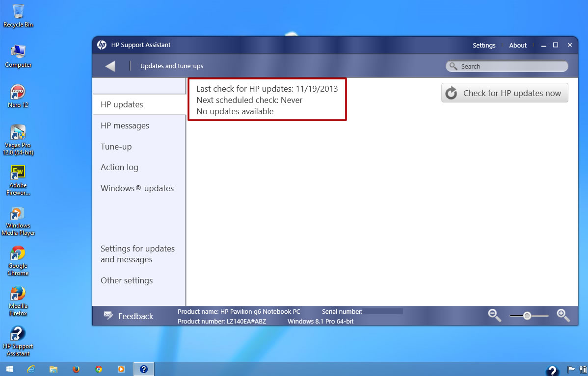The height and width of the screenshot is (376, 588).
Task: Click the Feedback button
Action: (129, 316)
